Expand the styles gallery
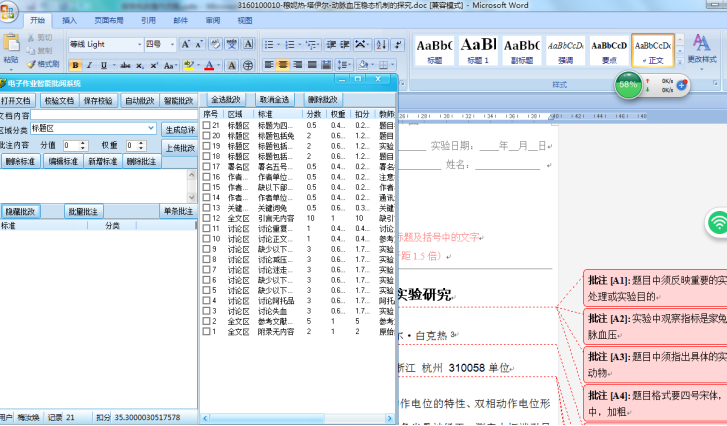This screenshot has width=727, height=426. 680,62
